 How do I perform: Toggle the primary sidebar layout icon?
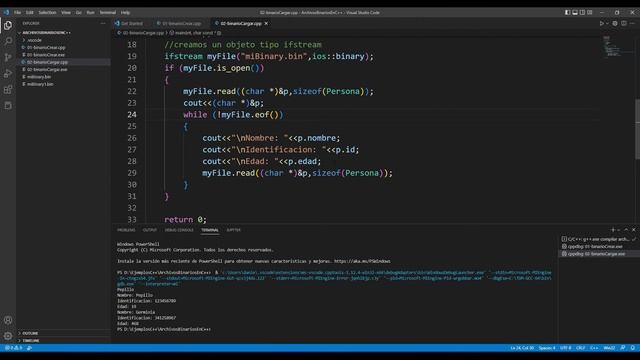tap(567, 12)
